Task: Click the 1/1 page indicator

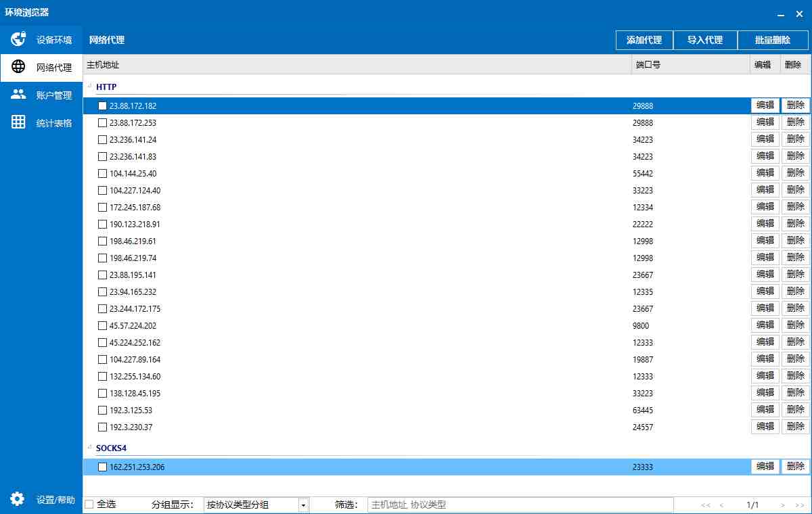Action: [x=752, y=505]
